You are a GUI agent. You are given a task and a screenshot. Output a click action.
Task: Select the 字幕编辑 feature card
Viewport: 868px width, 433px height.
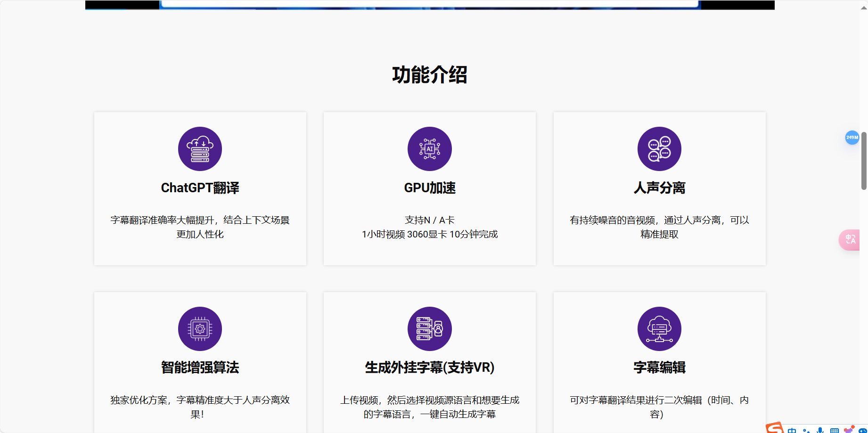click(659, 368)
